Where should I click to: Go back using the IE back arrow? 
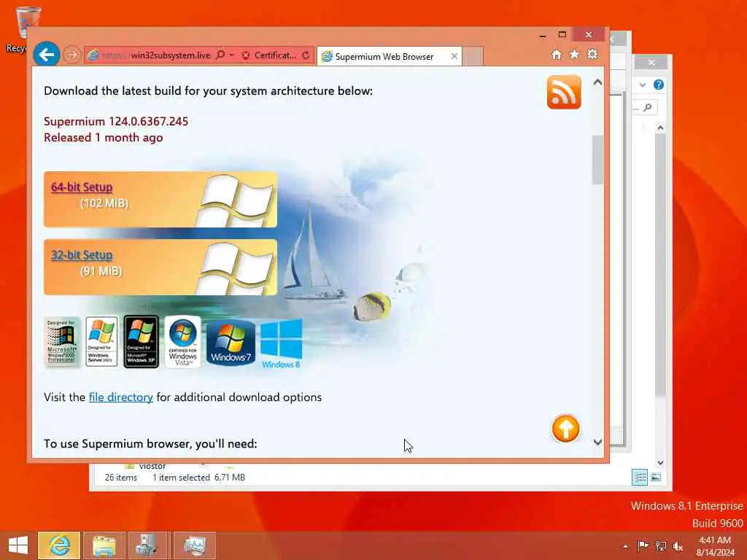pyautogui.click(x=46, y=54)
